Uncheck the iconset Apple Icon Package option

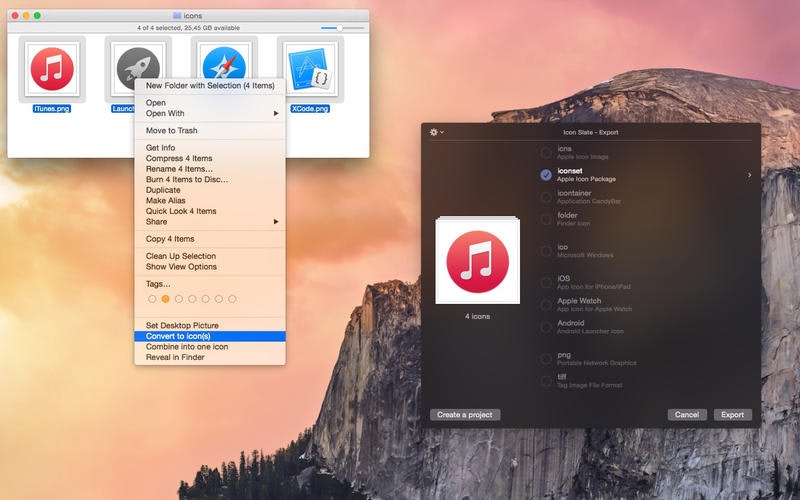tap(546, 175)
